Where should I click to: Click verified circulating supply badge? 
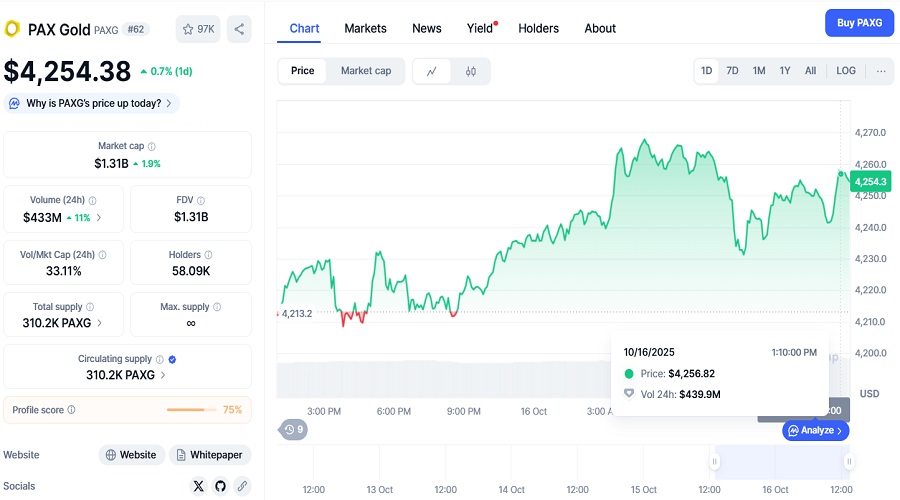tap(172, 359)
